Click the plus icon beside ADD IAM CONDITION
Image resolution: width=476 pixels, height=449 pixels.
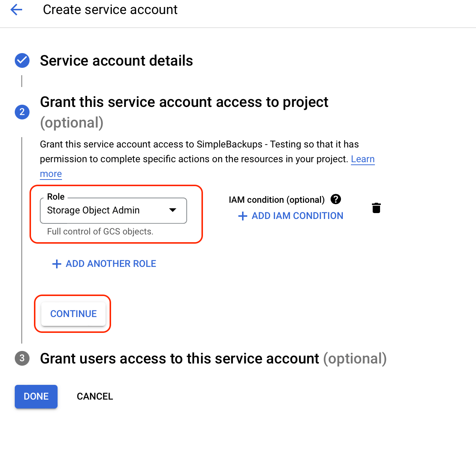click(242, 216)
